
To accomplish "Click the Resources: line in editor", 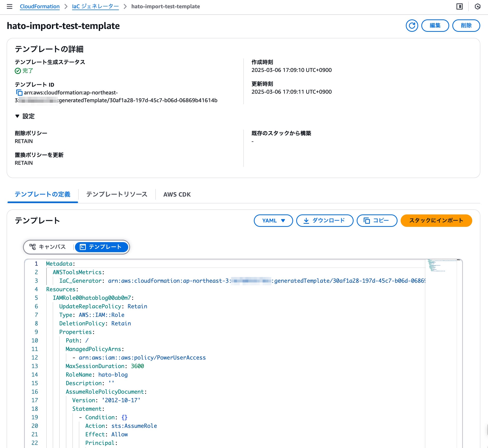I will point(62,289).
